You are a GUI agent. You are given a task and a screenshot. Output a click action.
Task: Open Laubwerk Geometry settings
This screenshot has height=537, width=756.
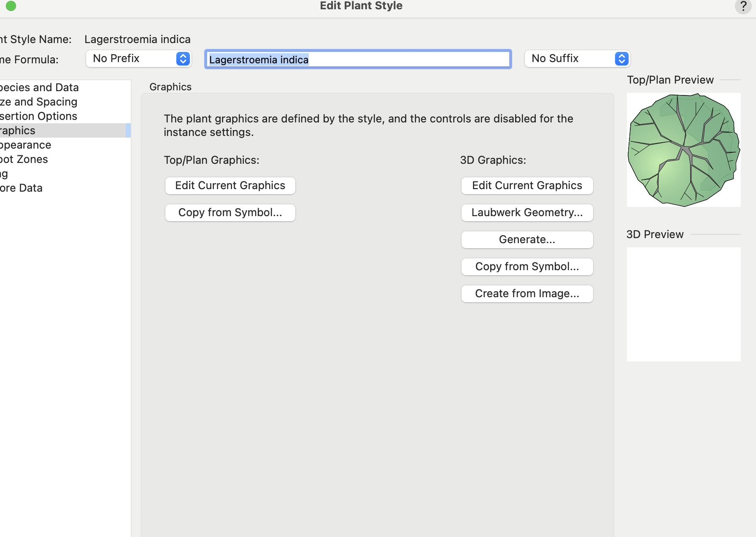[527, 213]
